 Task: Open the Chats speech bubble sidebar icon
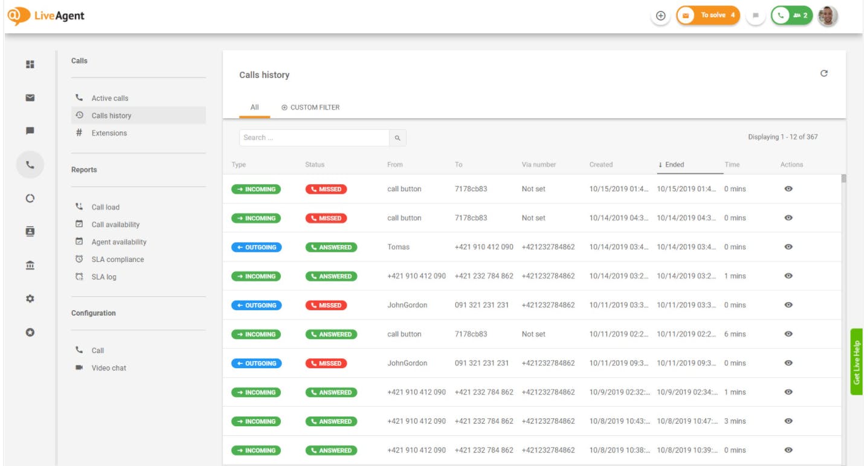tap(30, 131)
